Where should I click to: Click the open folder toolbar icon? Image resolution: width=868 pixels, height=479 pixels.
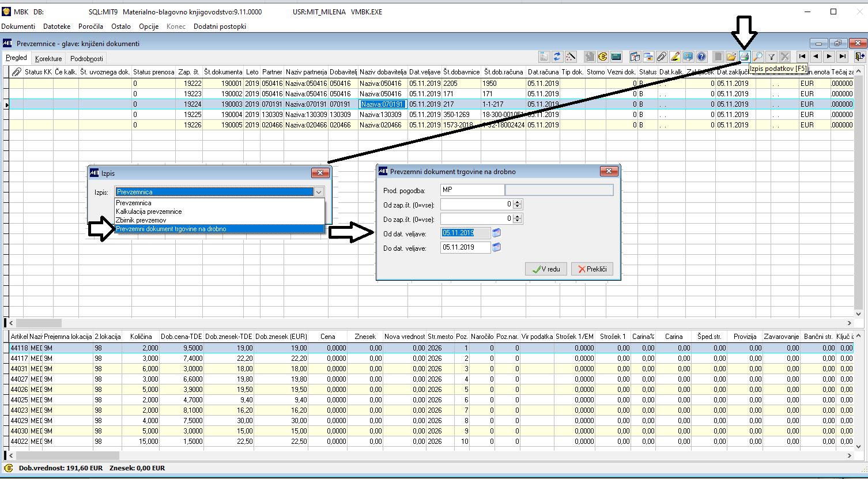(731, 56)
